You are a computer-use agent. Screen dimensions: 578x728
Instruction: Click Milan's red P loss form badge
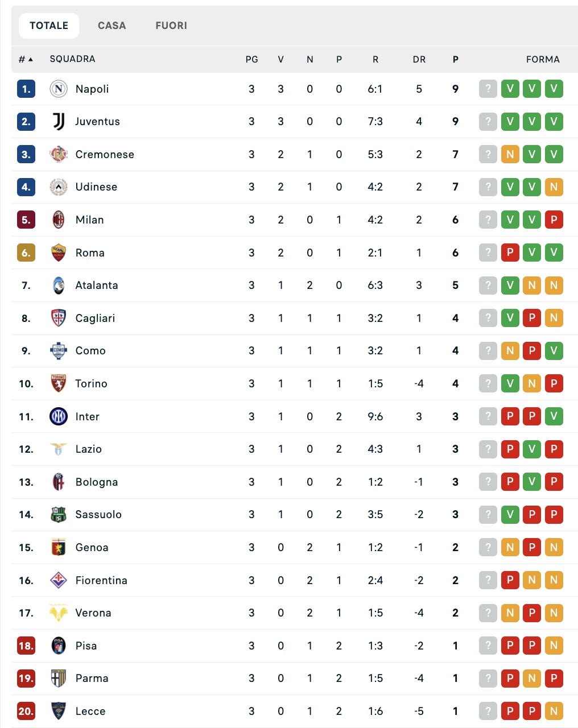[x=554, y=220]
